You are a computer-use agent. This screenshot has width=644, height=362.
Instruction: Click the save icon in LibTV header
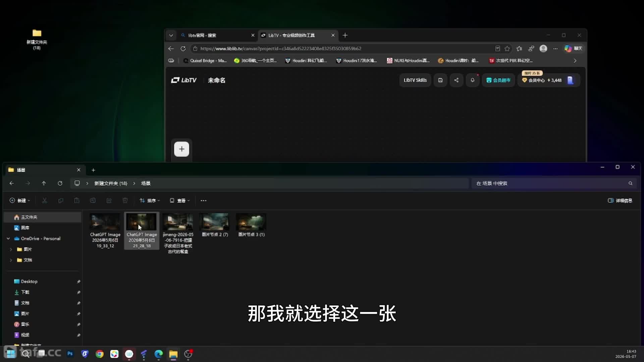tap(440, 80)
